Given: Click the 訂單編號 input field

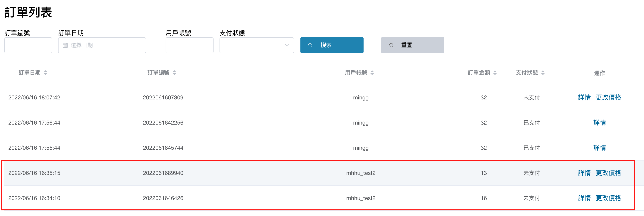Looking at the screenshot, I should pos(28,46).
